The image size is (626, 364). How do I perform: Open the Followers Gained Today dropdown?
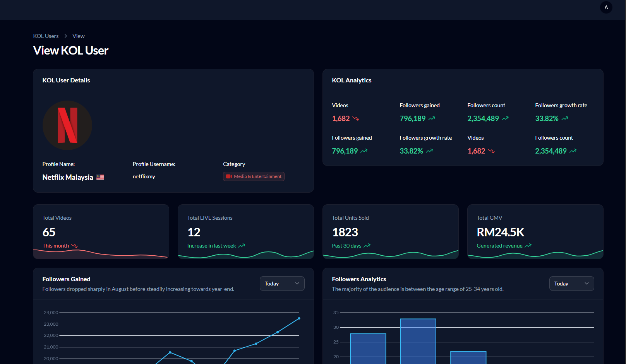[x=282, y=284]
